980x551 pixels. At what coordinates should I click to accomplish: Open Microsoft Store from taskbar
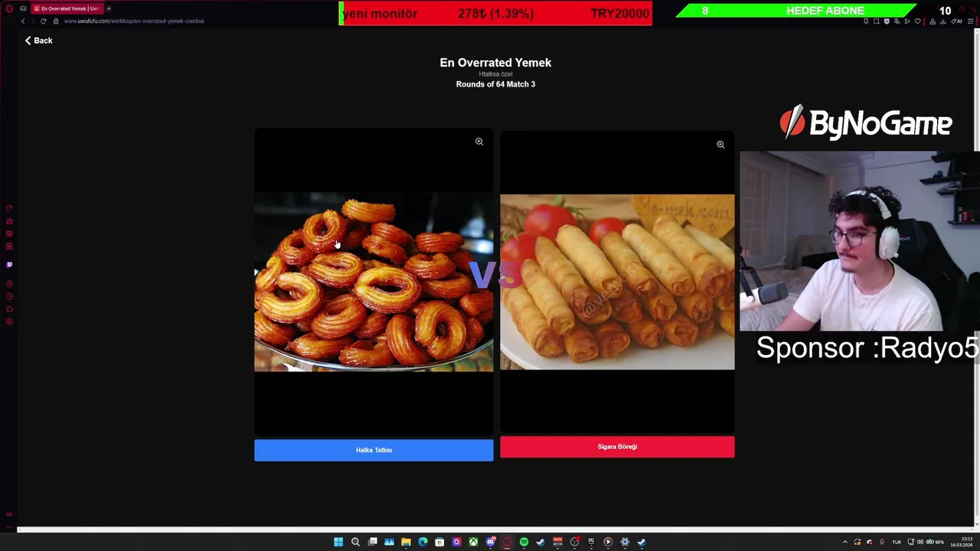(x=439, y=542)
